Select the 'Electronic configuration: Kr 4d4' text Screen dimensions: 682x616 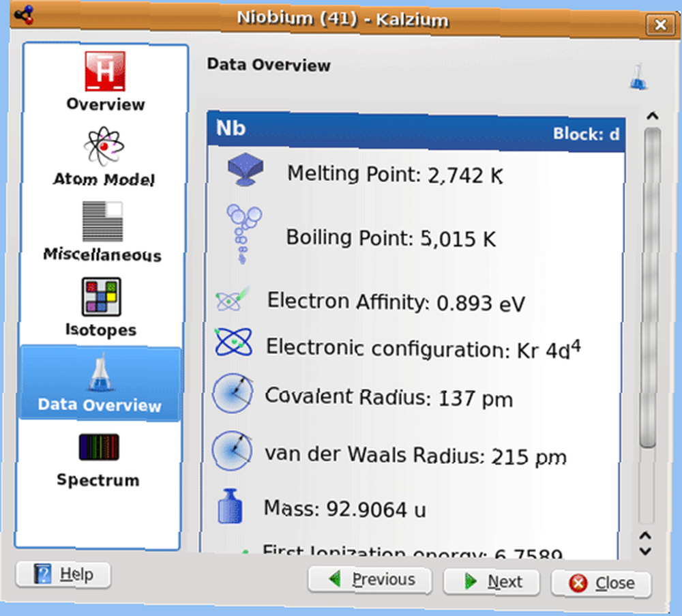pos(424,349)
